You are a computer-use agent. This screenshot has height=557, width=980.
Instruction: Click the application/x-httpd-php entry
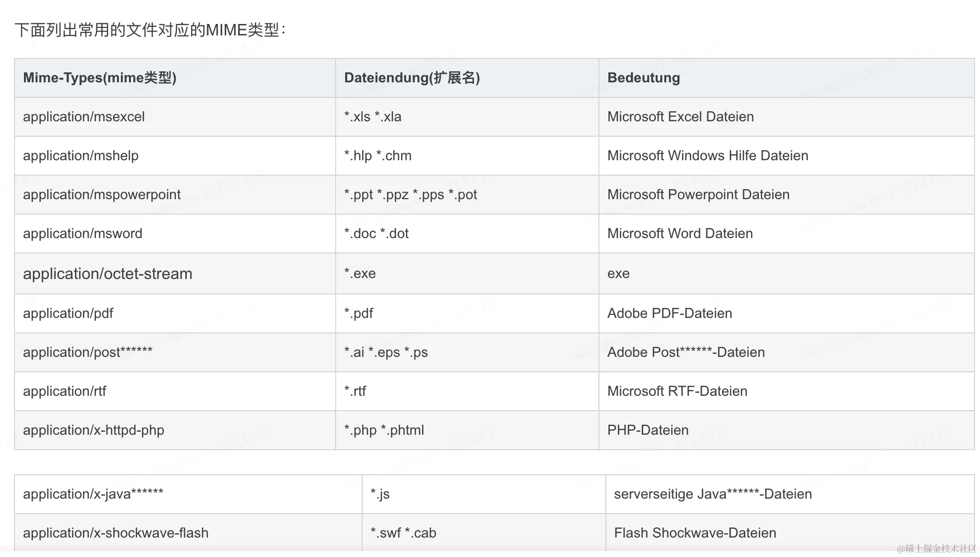click(x=93, y=430)
